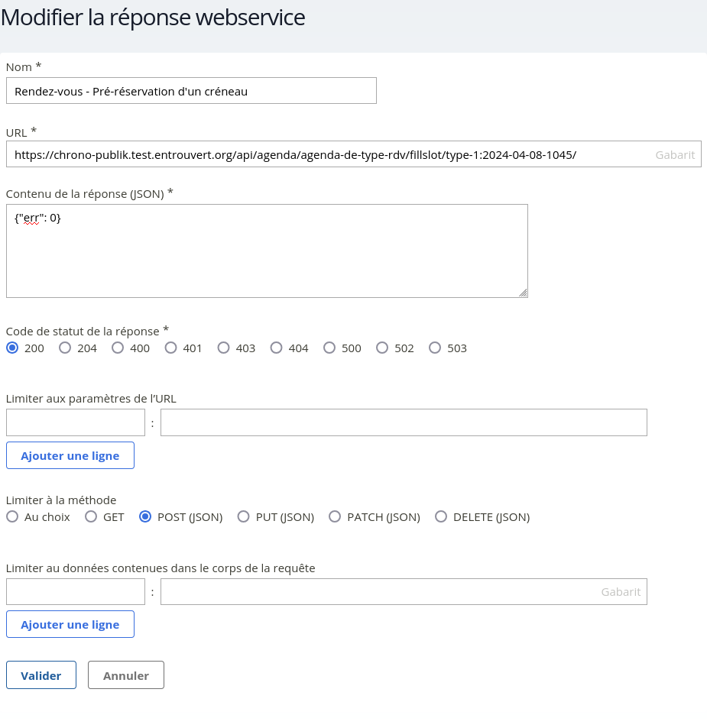The height and width of the screenshot is (728, 707).
Task: Select status code 200 radio button
Action: coord(12,348)
